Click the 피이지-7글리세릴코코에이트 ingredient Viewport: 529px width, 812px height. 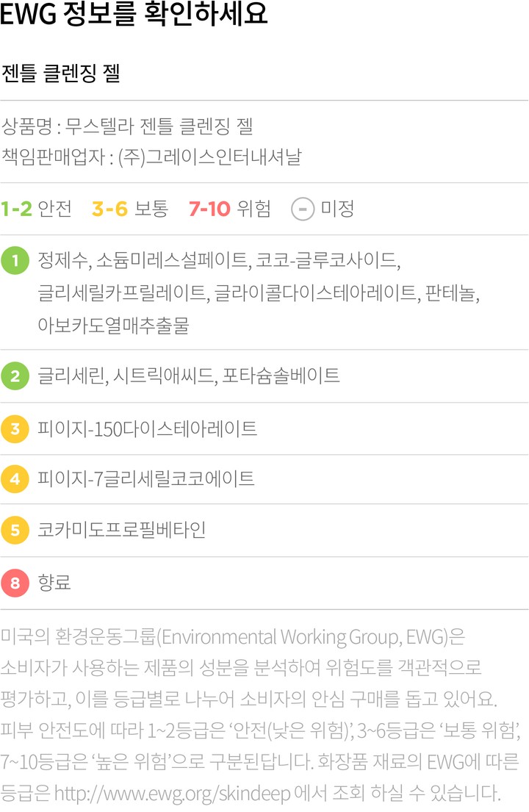146,480
